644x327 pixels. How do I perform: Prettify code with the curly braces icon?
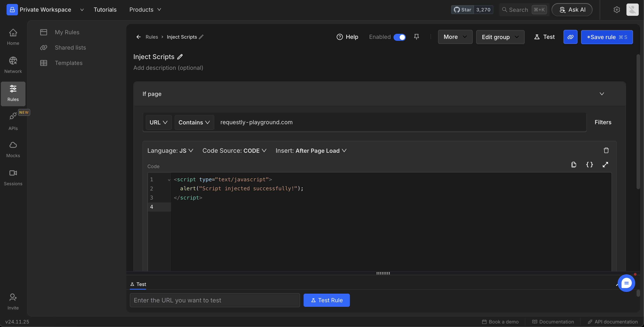coord(589,164)
